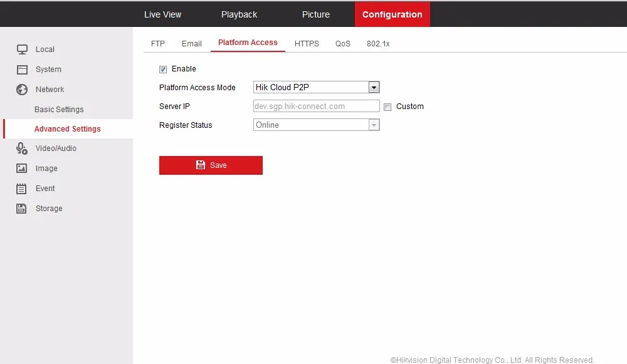
Task: Switch to the Email tab
Action: tap(191, 44)
